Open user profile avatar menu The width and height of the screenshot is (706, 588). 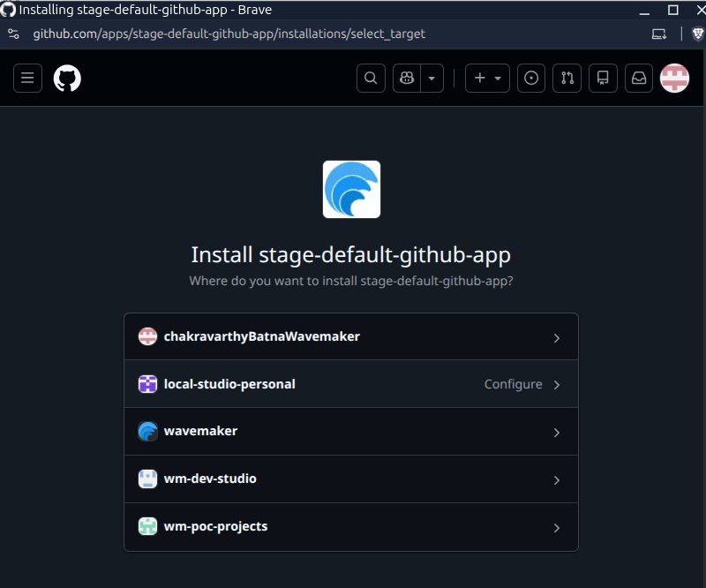(x=674, y=78)
